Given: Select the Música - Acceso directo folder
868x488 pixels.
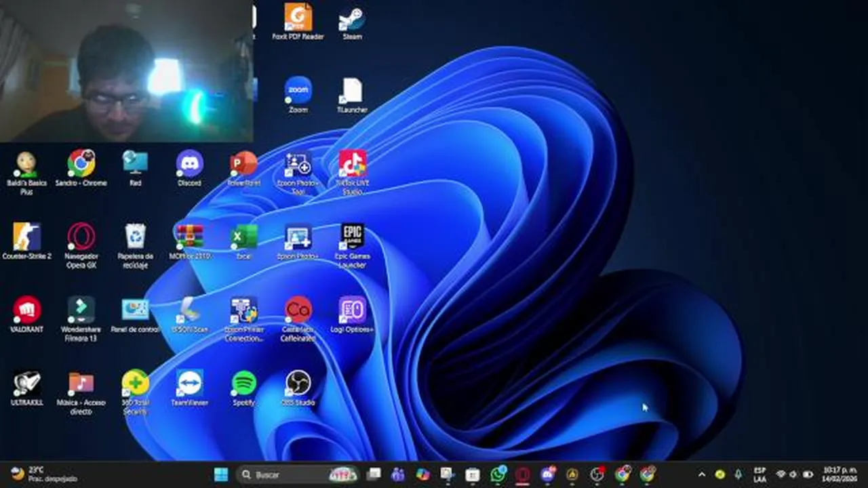Looking at the screenshot, I should pyautogui.click(x=81, y=392).
